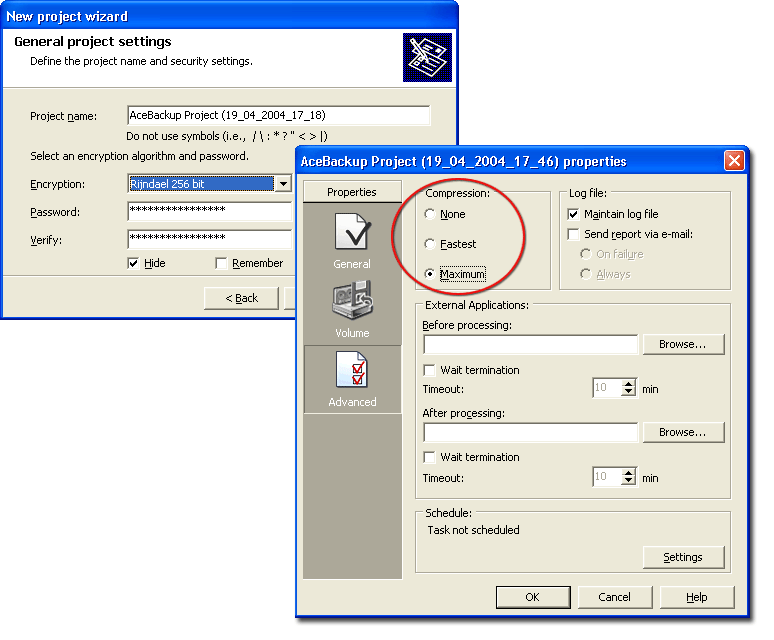
Task: Browse for Before processing application
Action: [683, 344]
